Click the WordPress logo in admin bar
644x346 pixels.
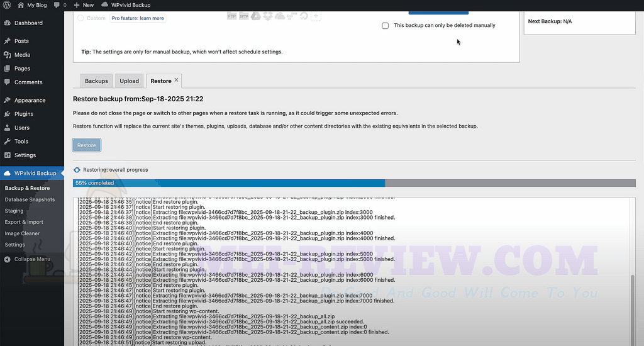tap(7, 5)
